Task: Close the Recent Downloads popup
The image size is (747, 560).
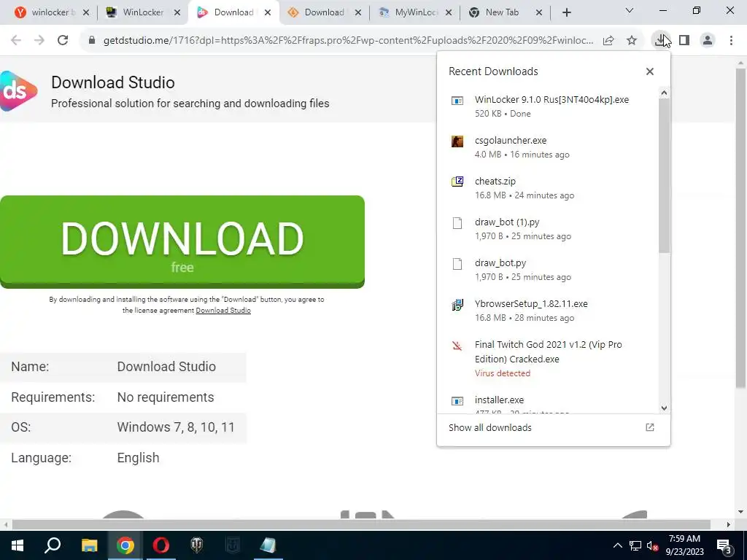Action: 650,71
